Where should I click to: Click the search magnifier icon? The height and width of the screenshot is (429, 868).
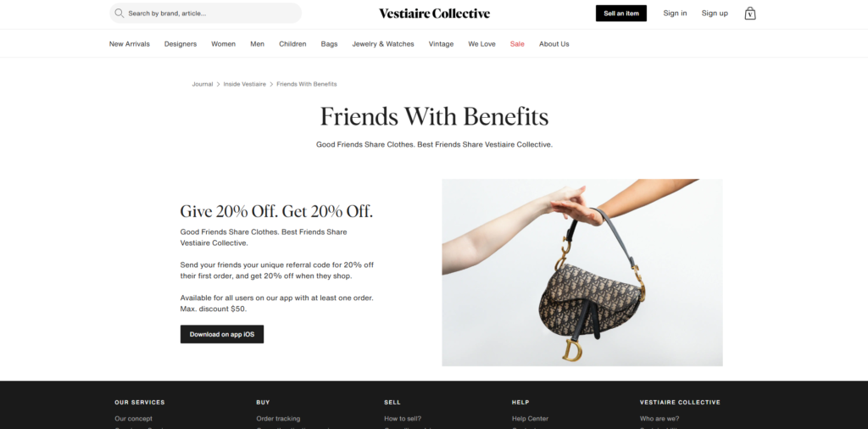point(119,14)
